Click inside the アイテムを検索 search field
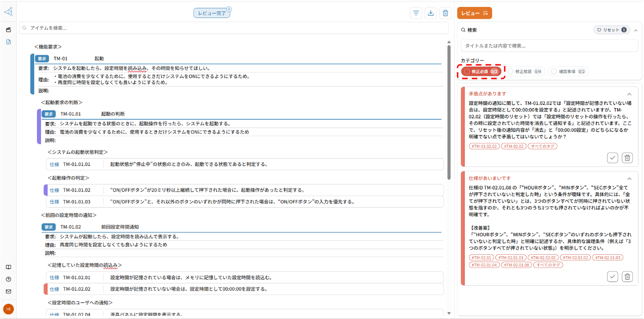This screenshot has width=644, height=319. tap(138, 28)
